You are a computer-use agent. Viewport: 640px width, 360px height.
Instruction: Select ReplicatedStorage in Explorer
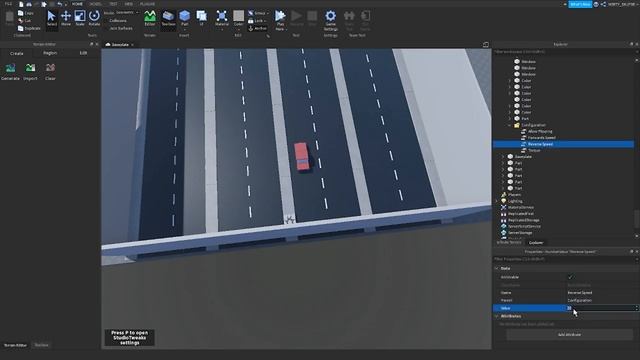[523, 220]
